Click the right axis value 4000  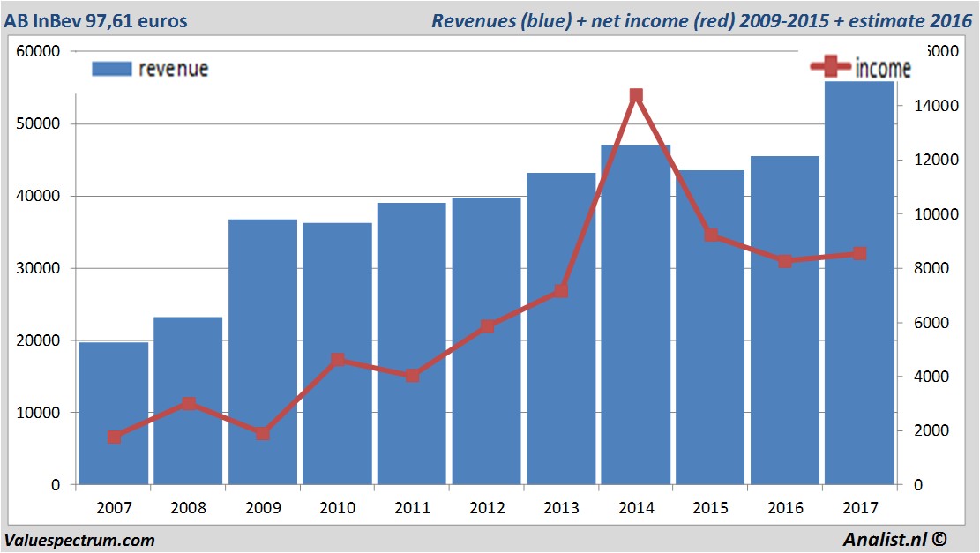click(x=931, y=377)
